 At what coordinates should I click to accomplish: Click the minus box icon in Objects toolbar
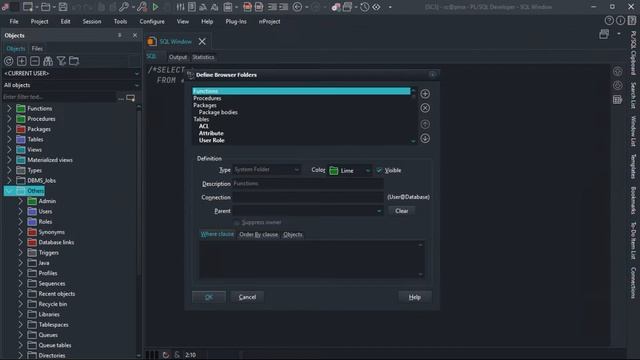click(x=35, y=61)
